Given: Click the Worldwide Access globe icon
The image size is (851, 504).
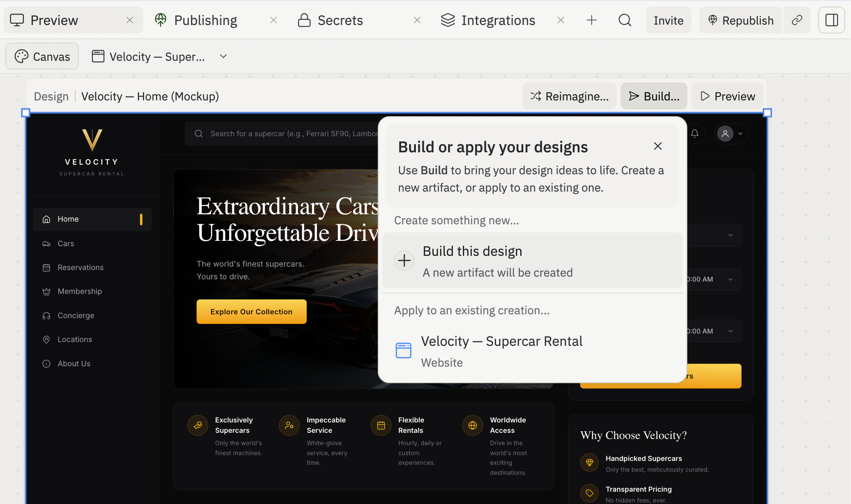Looking at the screenshot, I should [472, 425].
